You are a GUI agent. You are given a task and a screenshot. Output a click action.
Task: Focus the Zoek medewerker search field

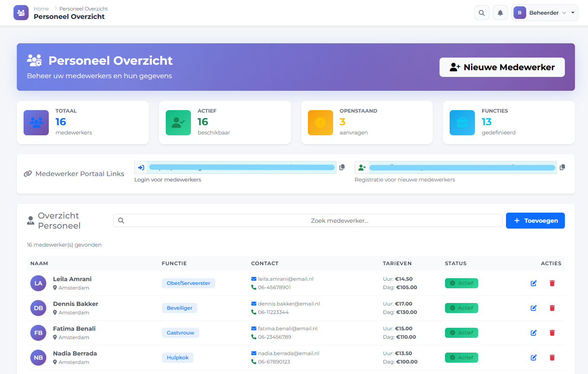pyautogui.click(x=308, y=221)
